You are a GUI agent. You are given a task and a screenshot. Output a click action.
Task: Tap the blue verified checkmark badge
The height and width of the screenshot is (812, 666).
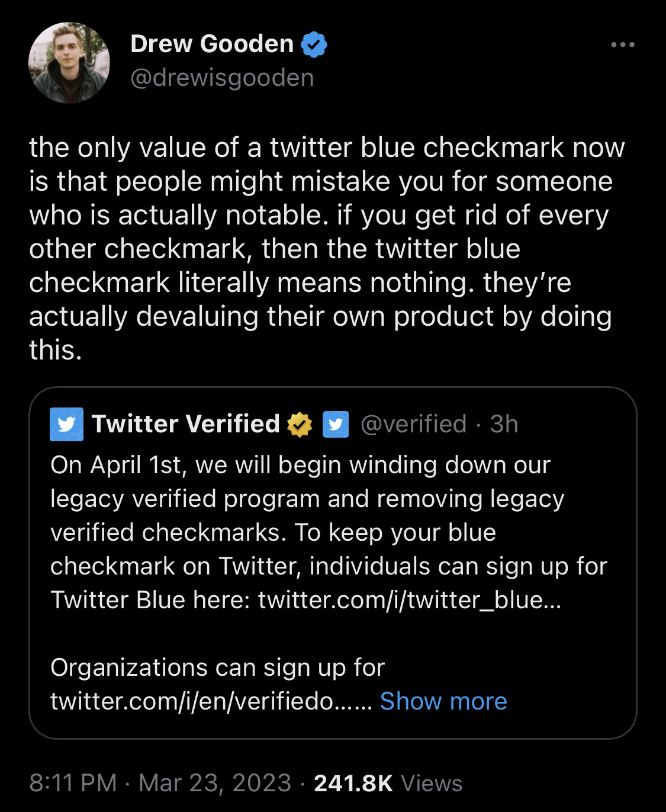pyautogui.click(x=314, y=44)
